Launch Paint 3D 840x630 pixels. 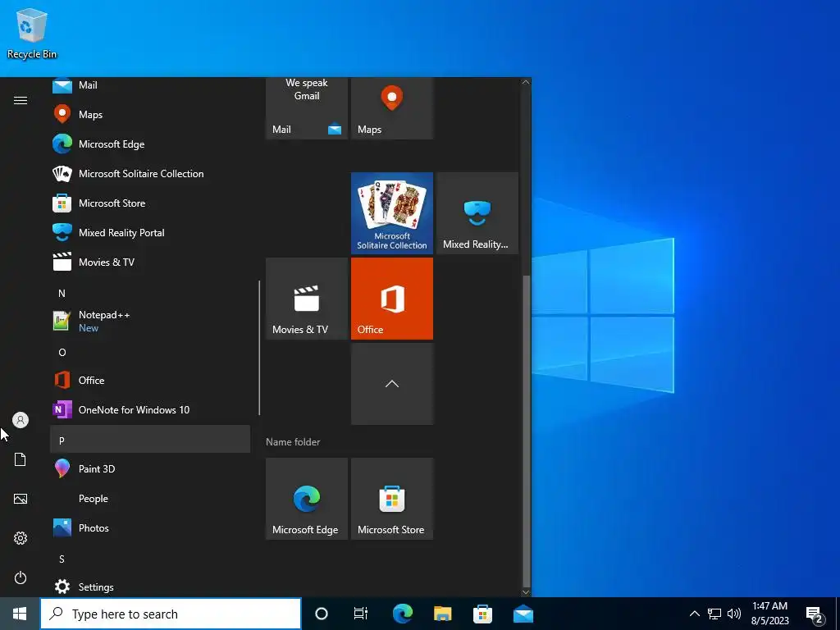(x=150, y=468)
